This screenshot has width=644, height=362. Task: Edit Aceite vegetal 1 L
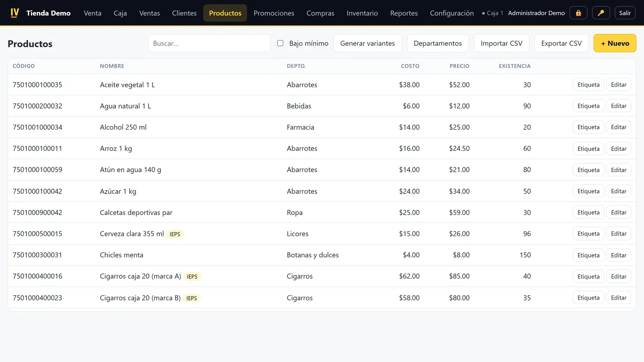click(x=619, y=84)
